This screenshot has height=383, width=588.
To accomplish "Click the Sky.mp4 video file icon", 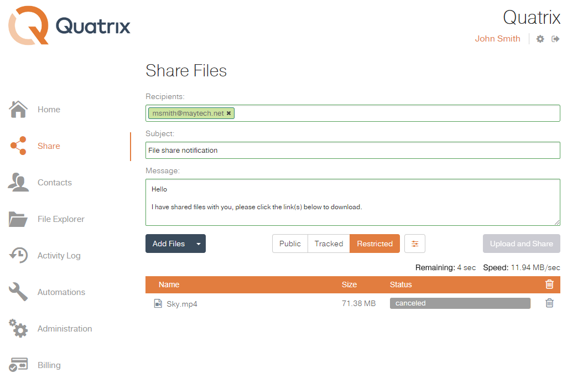I will pyautogui.click(x=158, y=303).
